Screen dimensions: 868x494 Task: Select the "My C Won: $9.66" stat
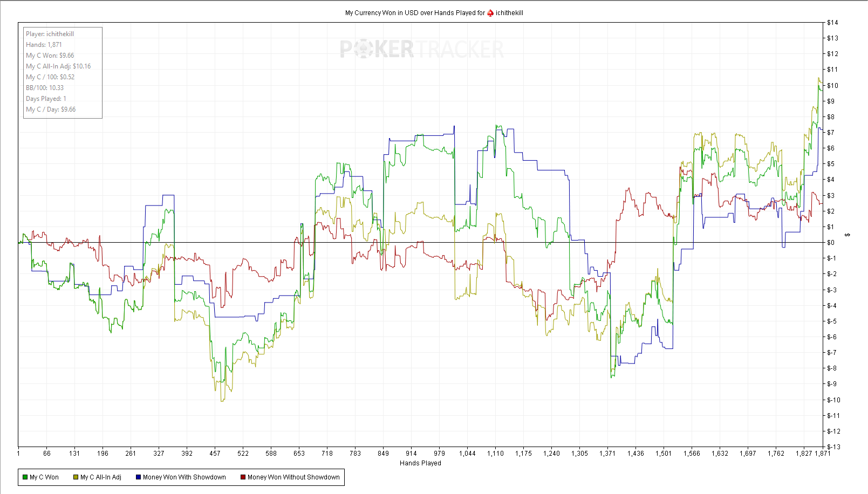tap(50, 56)
